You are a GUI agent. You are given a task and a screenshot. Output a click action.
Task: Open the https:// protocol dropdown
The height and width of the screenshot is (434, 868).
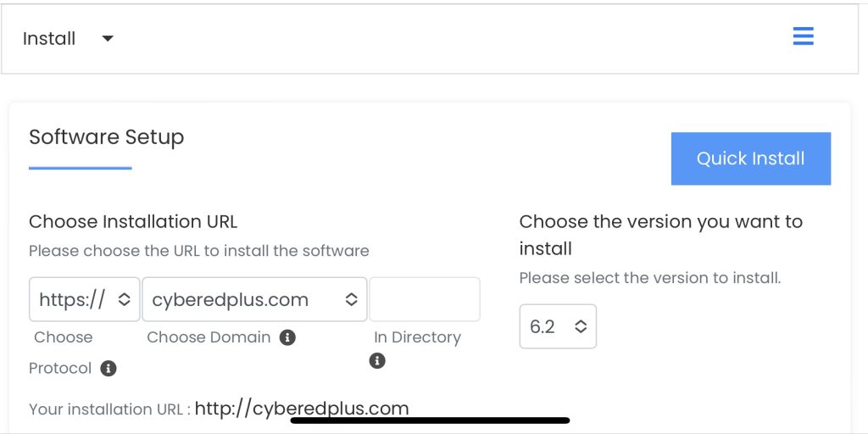pos(84,299)
